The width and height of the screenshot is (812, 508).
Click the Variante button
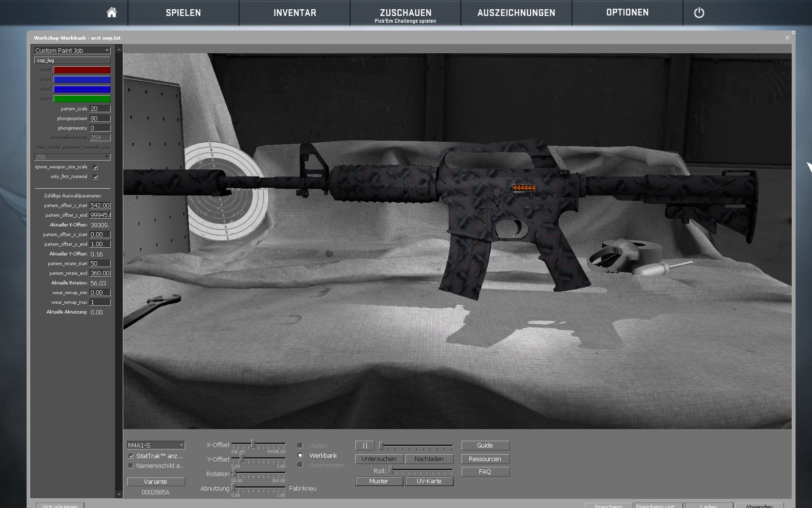[x=156, y=482]
